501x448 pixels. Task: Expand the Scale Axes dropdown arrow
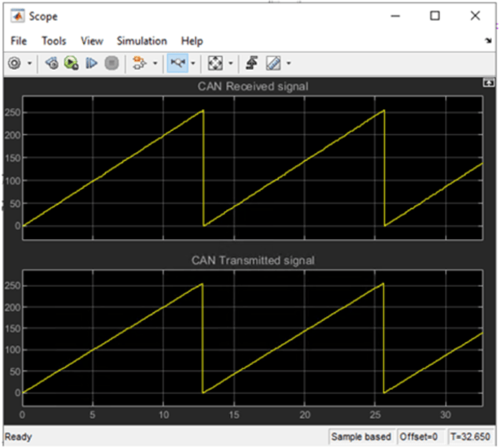click(x=231, y=63)
